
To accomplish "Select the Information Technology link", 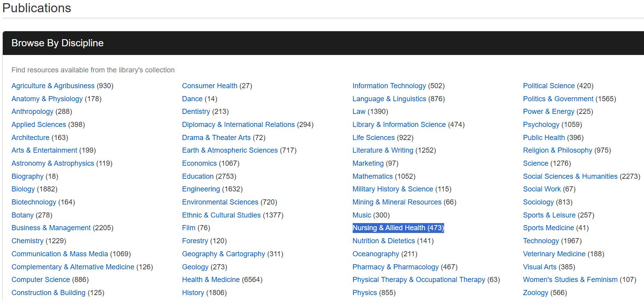I will tap(389, 86).
